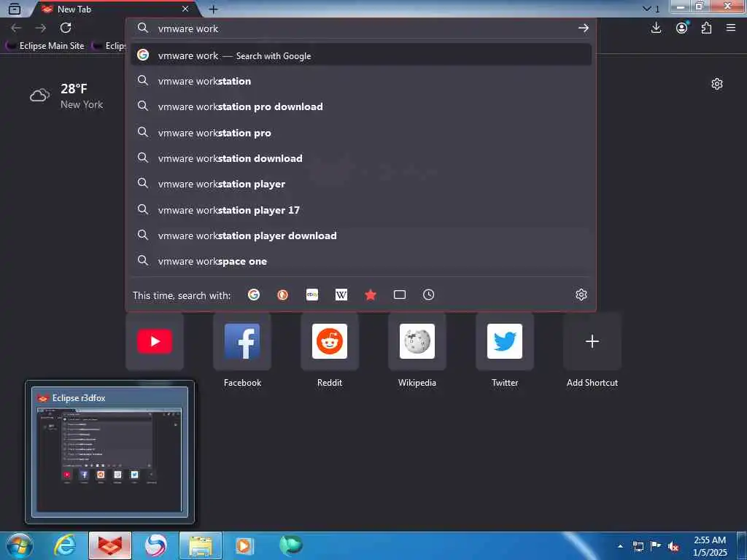Open the Action Center flag icon

[656, 546]
